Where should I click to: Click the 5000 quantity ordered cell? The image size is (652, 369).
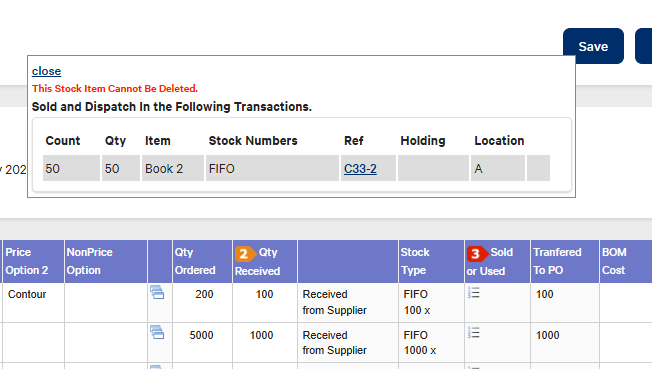pos(203,343)
